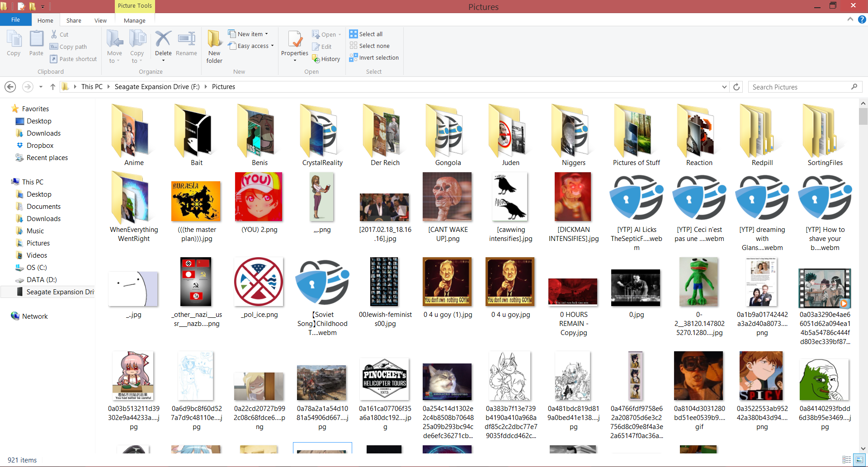This screenshot has height=467, width=868.
Task: Click the Rename icon
Action: 186,43
